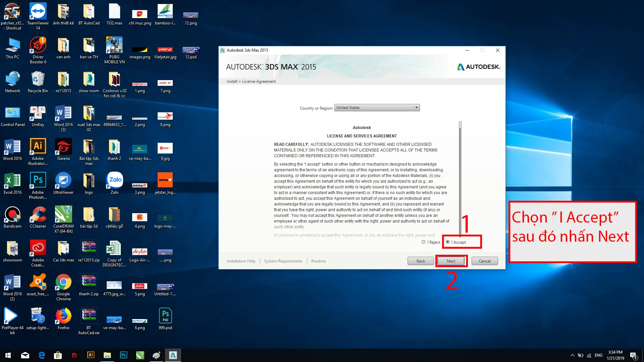Click the Back button
This screenshot has width=644, height=362.
click(421, 261)
